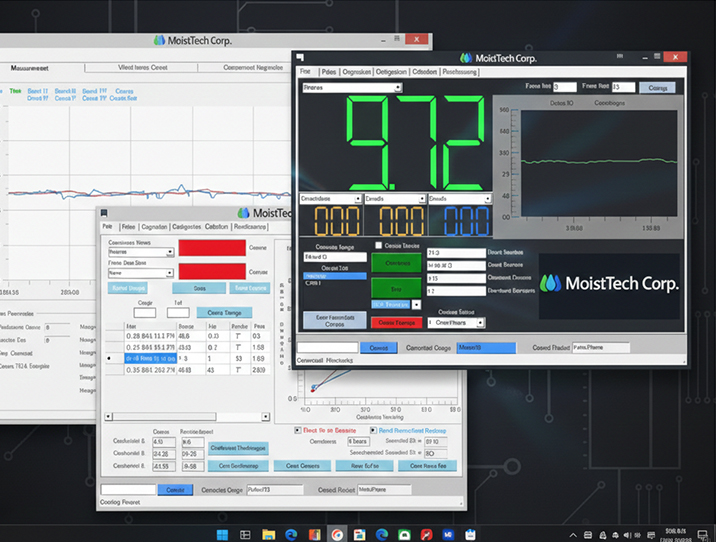Switch to the 'Oetigesion' tab in the dark window

[391, 72]
